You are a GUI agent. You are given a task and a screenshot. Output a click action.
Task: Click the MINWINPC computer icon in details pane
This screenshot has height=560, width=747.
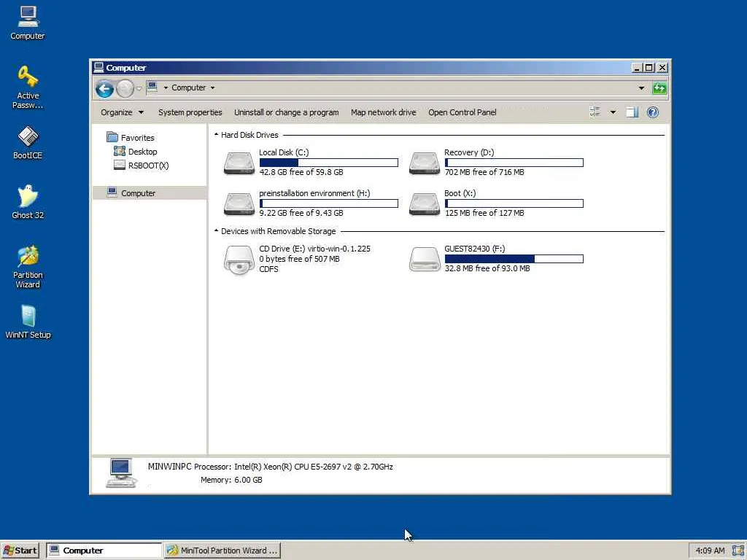[x=121, y=472]
